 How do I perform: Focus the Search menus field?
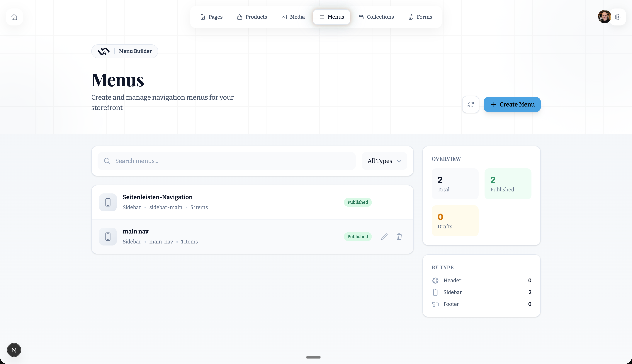230,161
